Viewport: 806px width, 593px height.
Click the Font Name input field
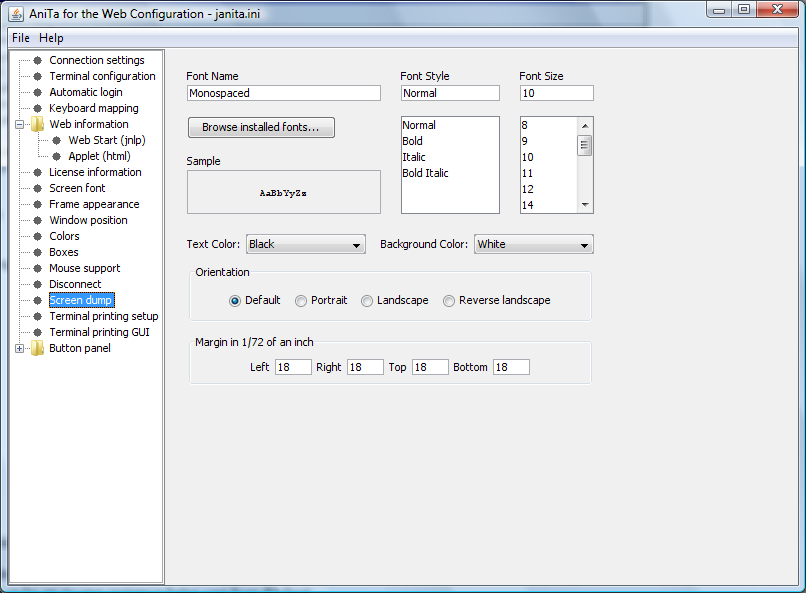point(284,93)
